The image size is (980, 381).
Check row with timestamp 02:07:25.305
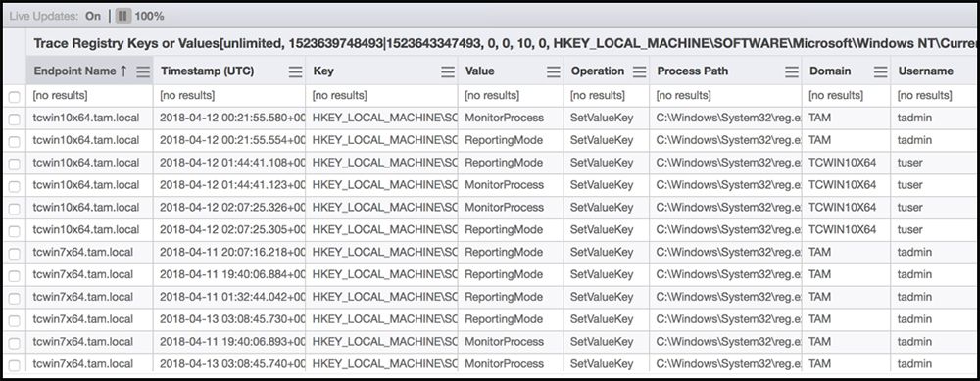tap(14, 231)
